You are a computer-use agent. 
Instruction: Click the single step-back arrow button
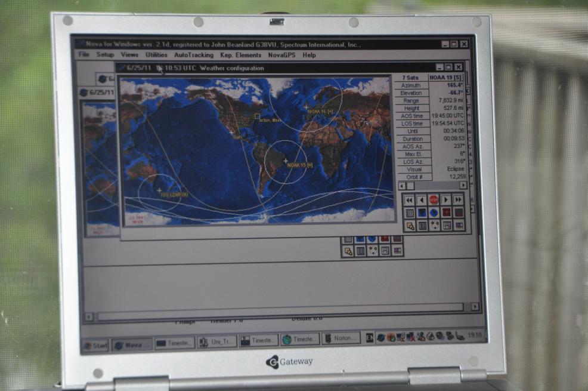[x=422, y=200]
